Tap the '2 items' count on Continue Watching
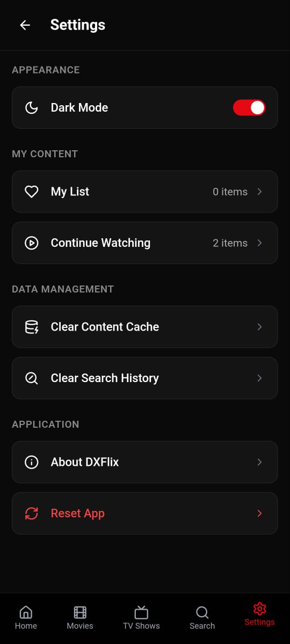The image size is (290, 644). pyautogui.click(x=230, y=243)
